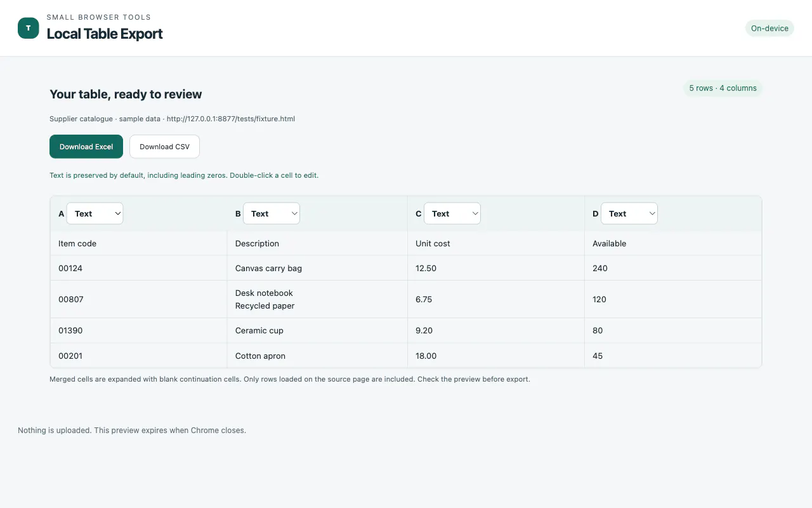This screenshot has width=812, height=508.
Task: Open column B type dropdown
Action: (x=272, y=213)
